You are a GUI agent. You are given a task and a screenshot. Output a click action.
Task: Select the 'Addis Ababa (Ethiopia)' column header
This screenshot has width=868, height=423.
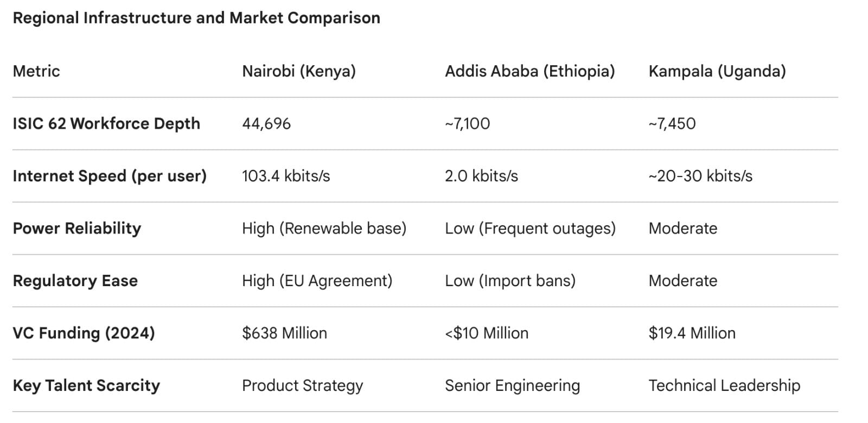529,71
